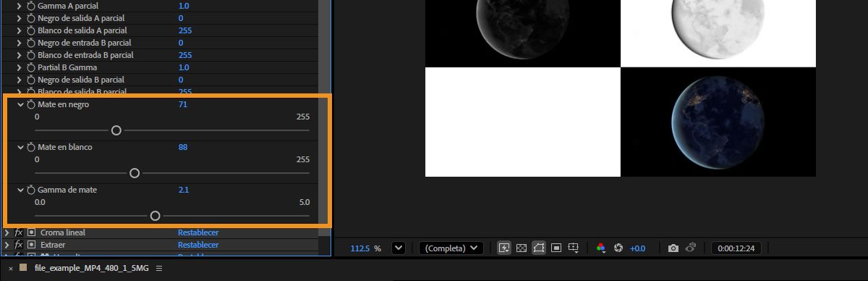
Task: Toggle stopwatch for Gamma de mate
Action: coord(30,190)
